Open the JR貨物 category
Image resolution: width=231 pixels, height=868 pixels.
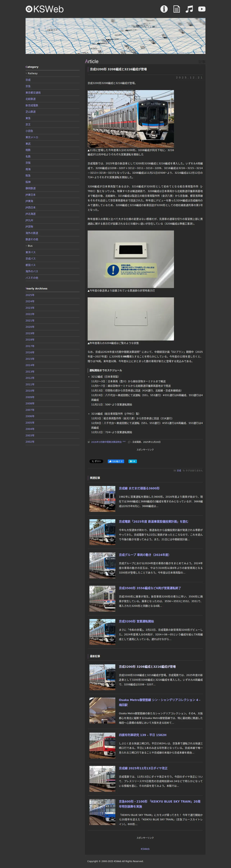(29, 227)
